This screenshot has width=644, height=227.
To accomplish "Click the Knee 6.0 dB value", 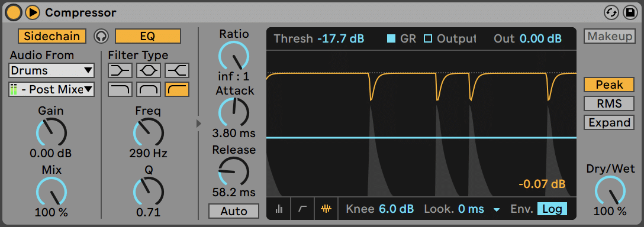I will [x=396, y=209].
